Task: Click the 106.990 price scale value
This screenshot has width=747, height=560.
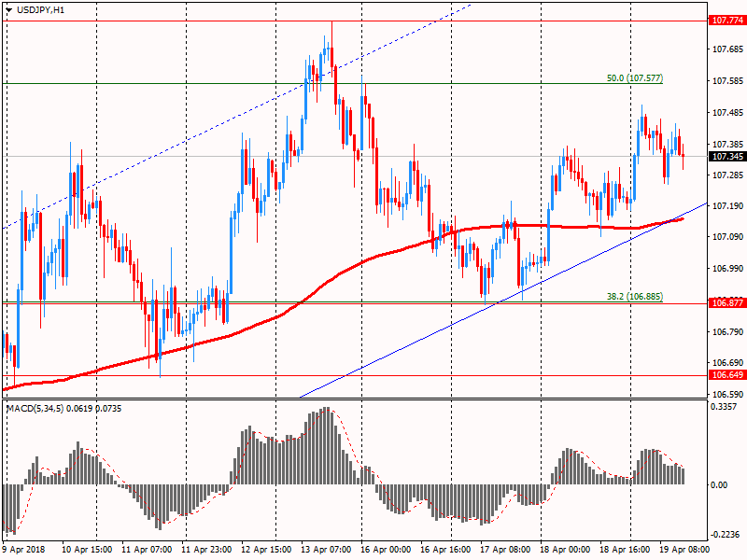Action: 727,269
